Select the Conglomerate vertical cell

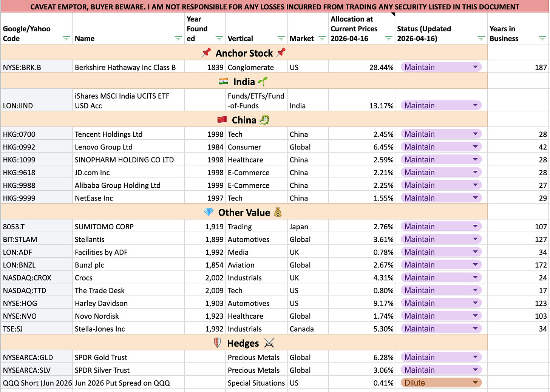pyautogui.click(x=256, y=67)
